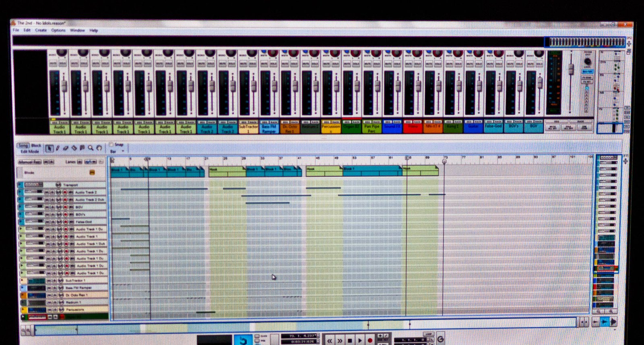Open the Options menu

tap(58, 30)
